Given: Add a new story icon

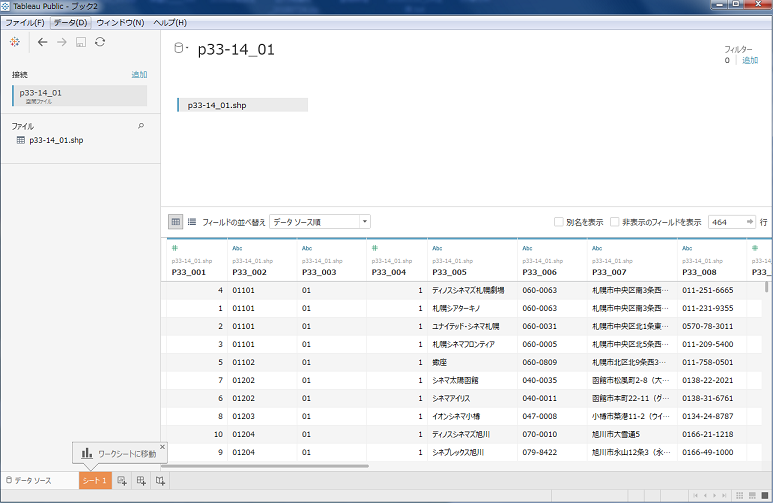Looking at the screenshot, I should pos(160,481).
